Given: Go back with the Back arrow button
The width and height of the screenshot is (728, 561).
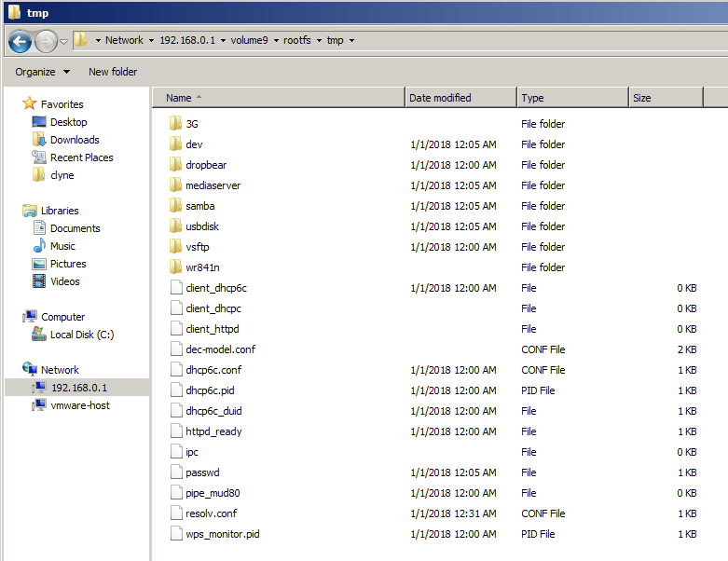Looking at the screenshot, I should [x=20, y=42].
